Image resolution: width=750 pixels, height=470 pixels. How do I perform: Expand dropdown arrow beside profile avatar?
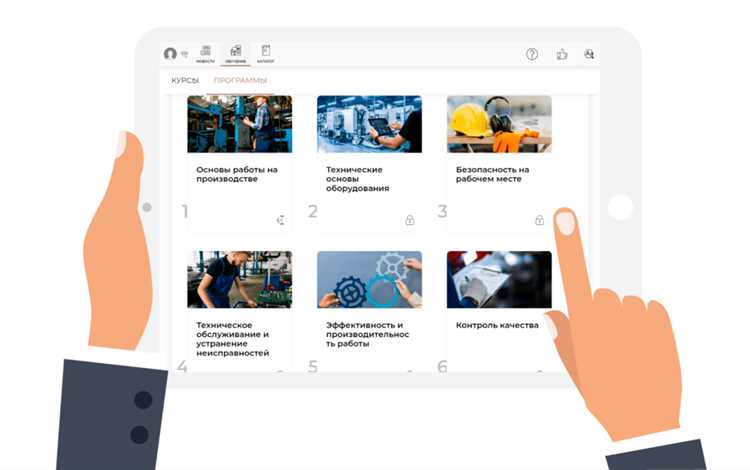click(185, 55)
